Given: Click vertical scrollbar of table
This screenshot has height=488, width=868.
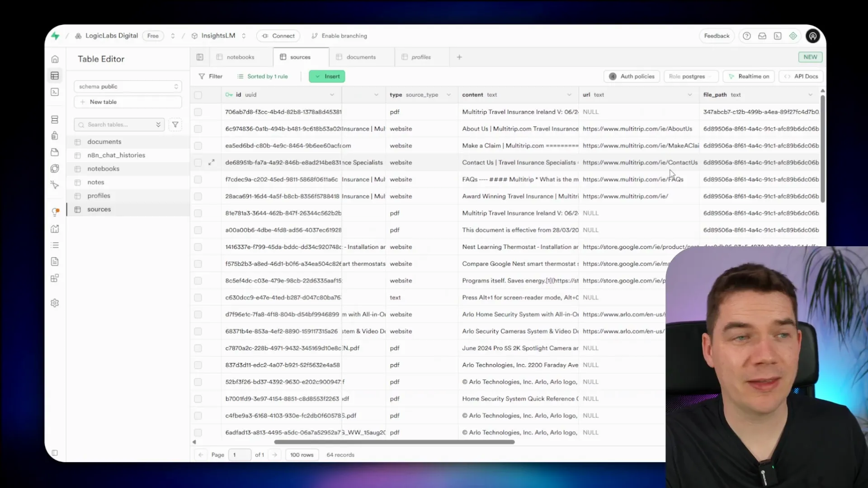Looking at the screenshot, I should point(822,148).
